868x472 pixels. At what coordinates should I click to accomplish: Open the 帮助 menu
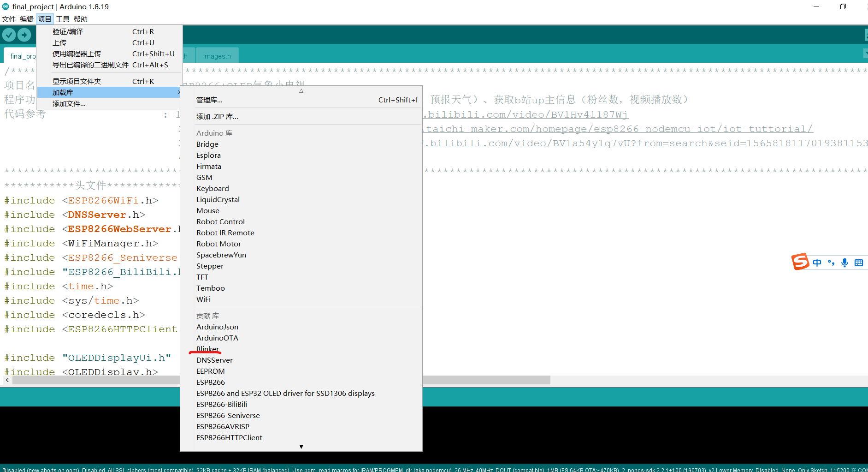point(81,19)
